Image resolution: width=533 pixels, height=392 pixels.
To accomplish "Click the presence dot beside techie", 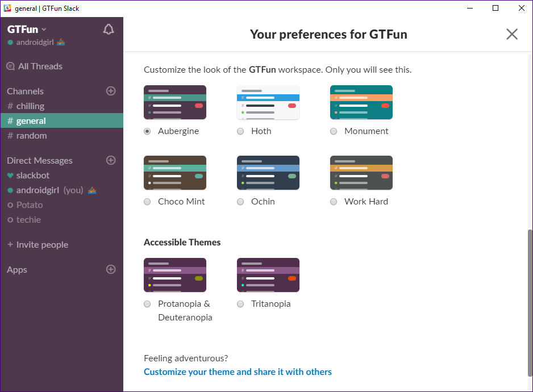I will [10, 220].
